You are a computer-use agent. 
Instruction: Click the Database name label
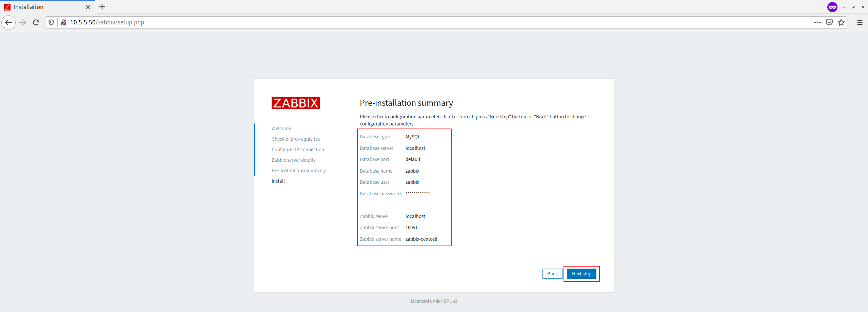376,171
